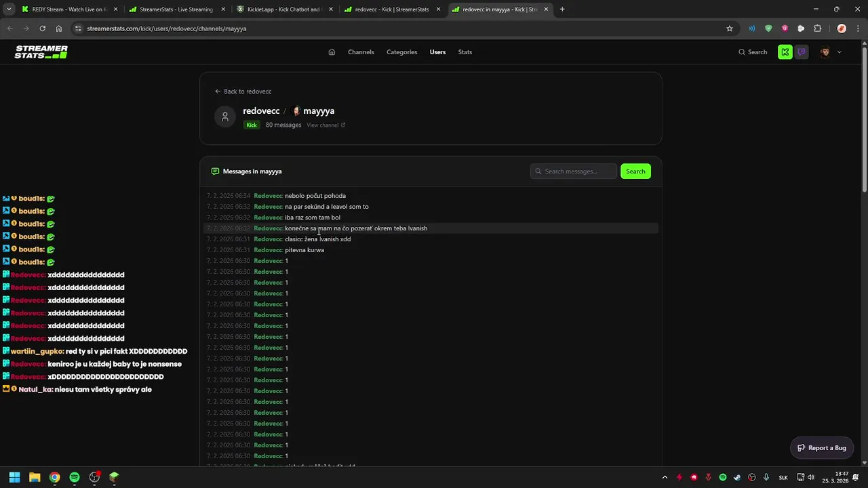Open the Extensions puzzle menu

(817, 28)
